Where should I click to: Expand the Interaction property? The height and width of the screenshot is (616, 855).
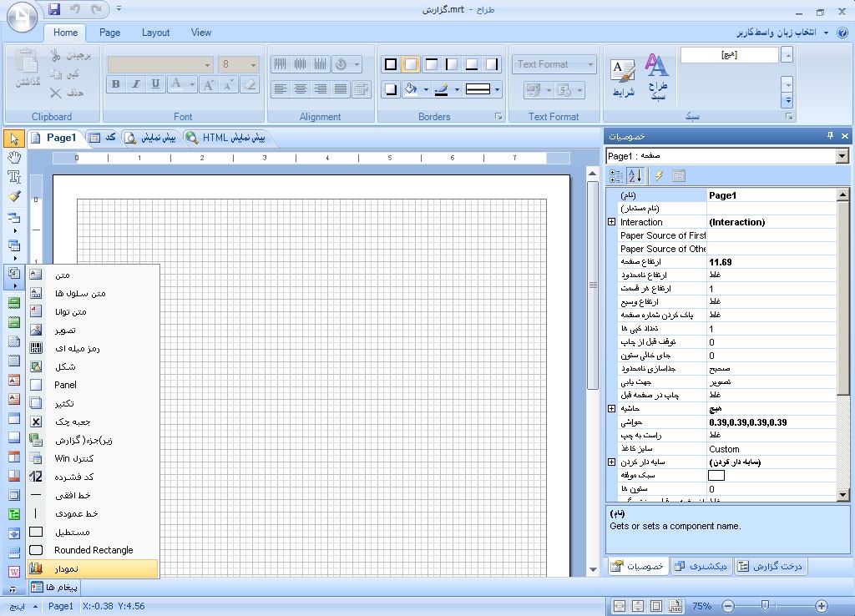[612, 222]
